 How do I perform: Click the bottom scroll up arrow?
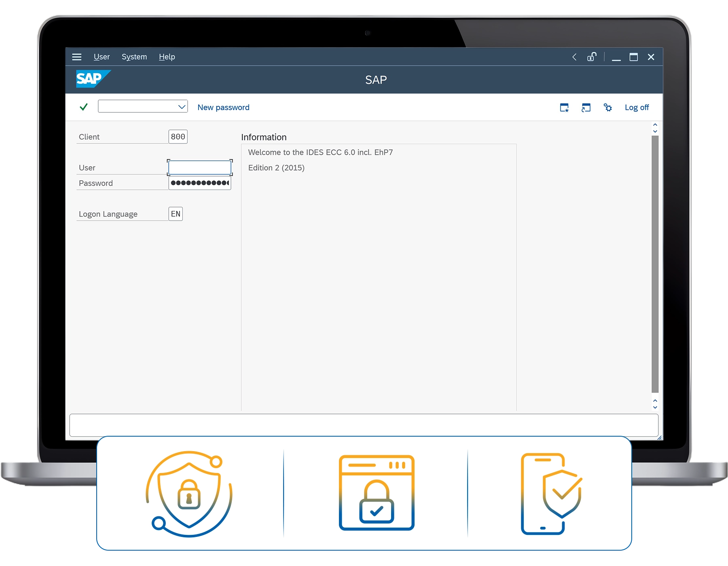pos(655,401)
